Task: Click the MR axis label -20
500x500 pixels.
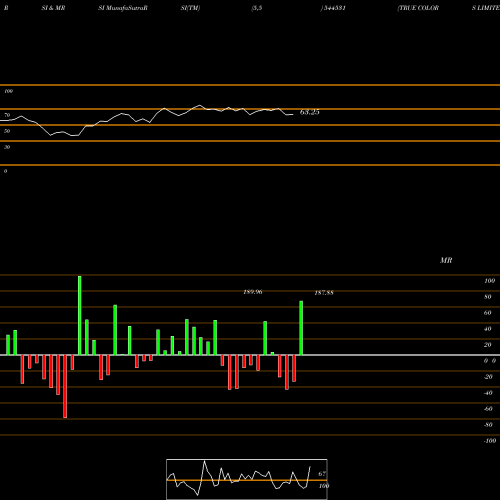Action: coord(488,377)
